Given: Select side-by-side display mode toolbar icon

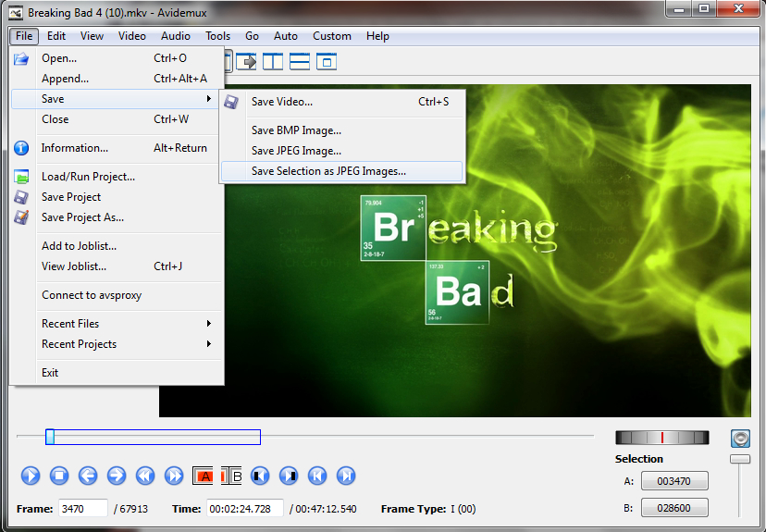Looking at the screenshot, I should click(x=273, y=62).
